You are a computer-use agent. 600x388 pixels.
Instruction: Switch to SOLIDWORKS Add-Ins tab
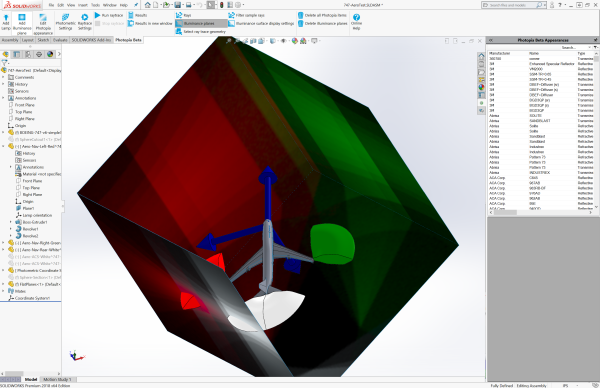pos(91,40)
